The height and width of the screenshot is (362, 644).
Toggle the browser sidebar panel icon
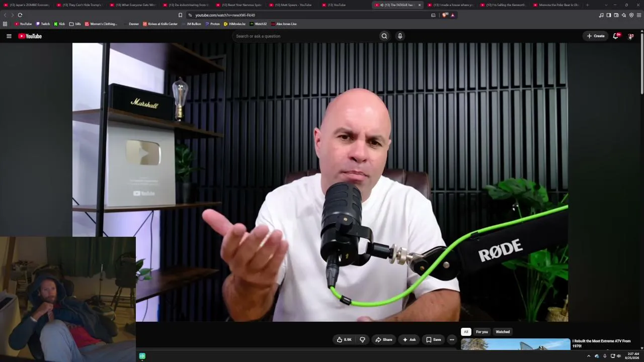coord(609,15)
